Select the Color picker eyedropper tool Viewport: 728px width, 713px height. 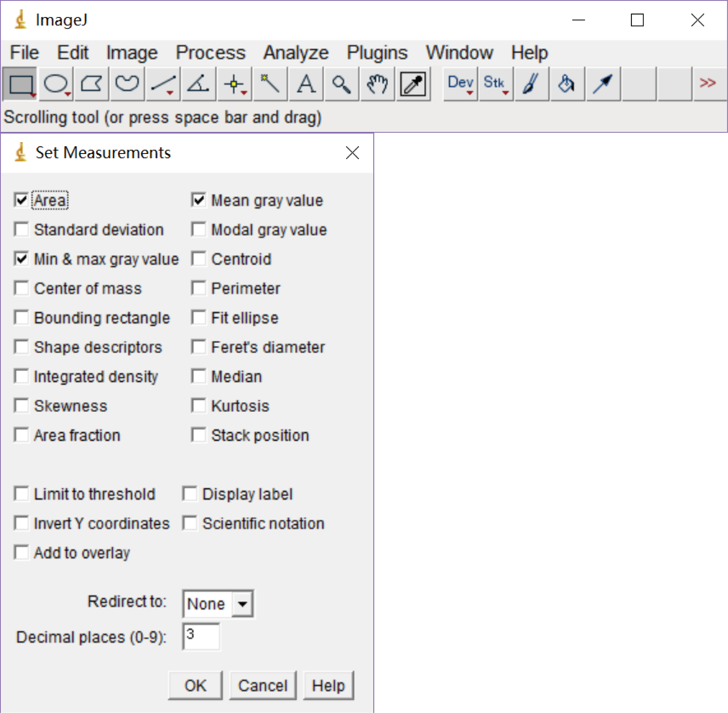[413, 84]
